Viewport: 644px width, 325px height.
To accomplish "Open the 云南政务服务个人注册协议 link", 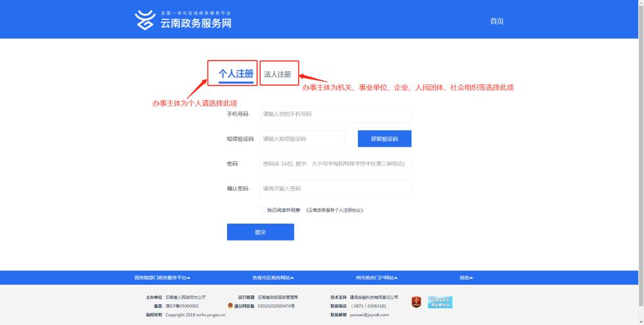I will pyautogui.click(x=335, y=210).
